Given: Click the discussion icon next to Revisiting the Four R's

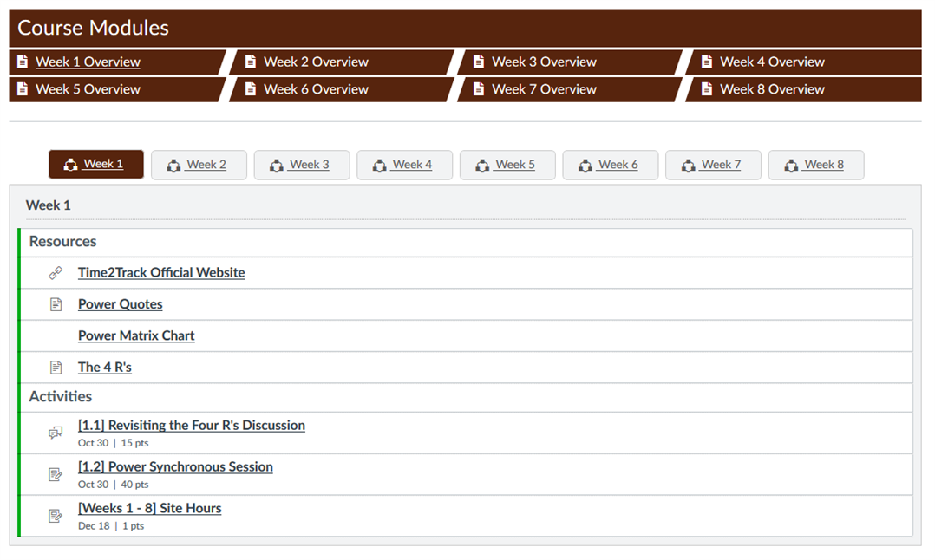Looking at the screenshot, I should point(56,432).
